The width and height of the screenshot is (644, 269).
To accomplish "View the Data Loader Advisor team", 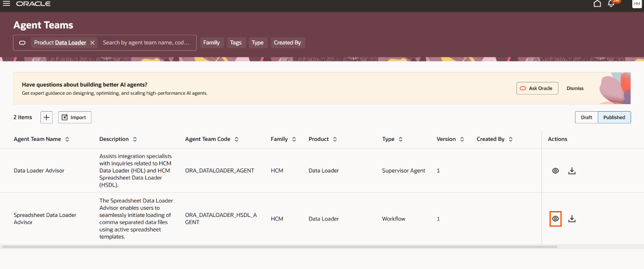I will pos(555,171).
